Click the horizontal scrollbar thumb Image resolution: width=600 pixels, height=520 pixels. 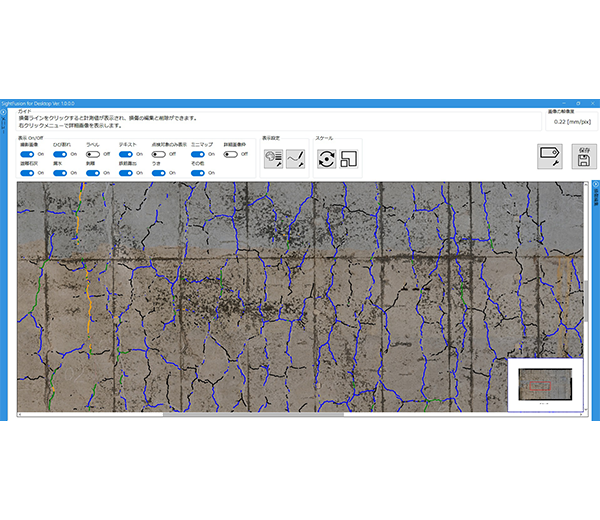pyautogui.click(x=253, y=414)
